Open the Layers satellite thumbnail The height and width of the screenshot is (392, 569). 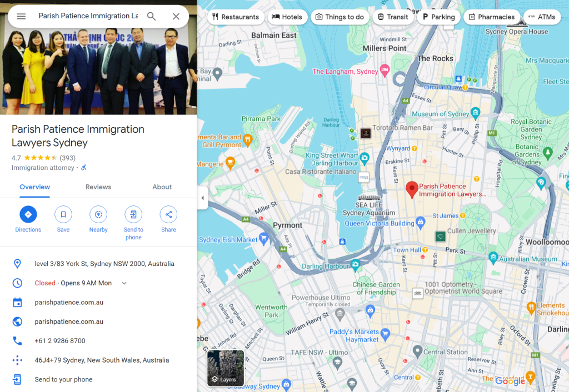(x=226, y=368)
